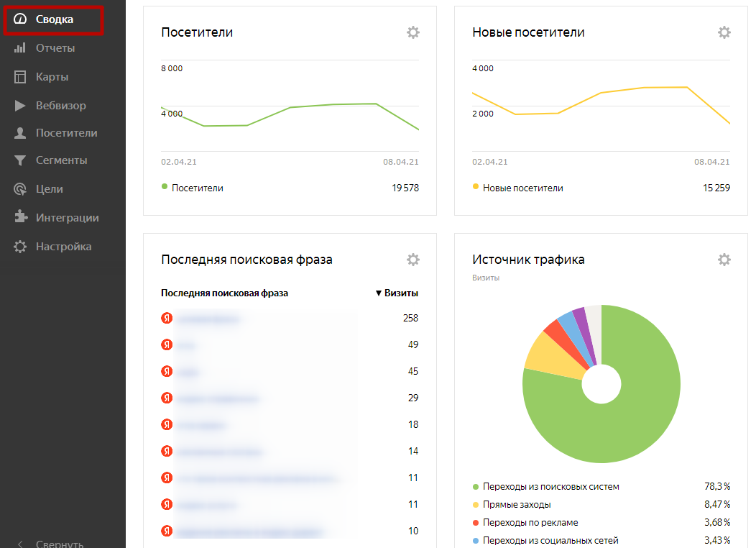
Task: Click the Источник трафика widget title
Action: point(528,260)
